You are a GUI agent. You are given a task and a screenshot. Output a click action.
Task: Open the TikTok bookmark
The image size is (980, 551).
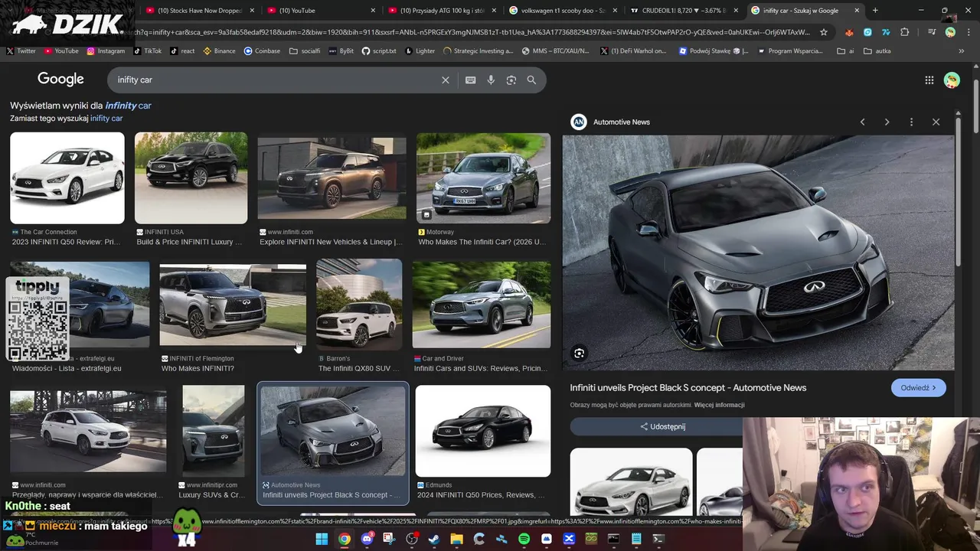coord(147,51)
